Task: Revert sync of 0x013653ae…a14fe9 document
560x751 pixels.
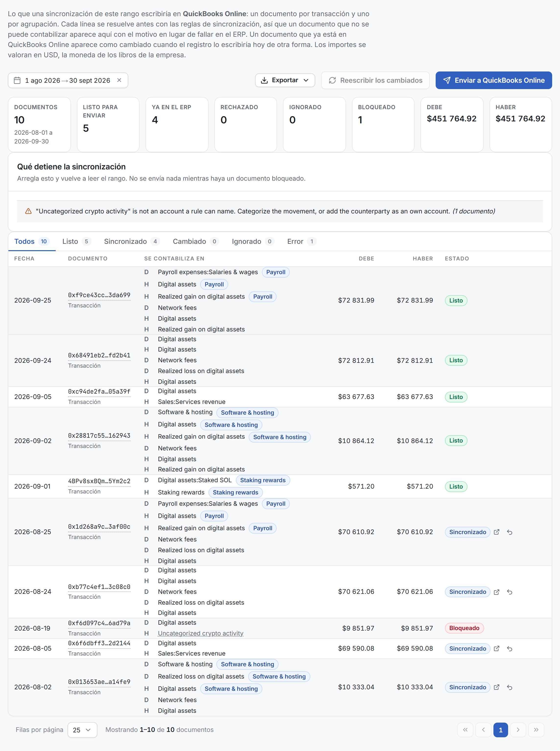Action: click(510, 687)
